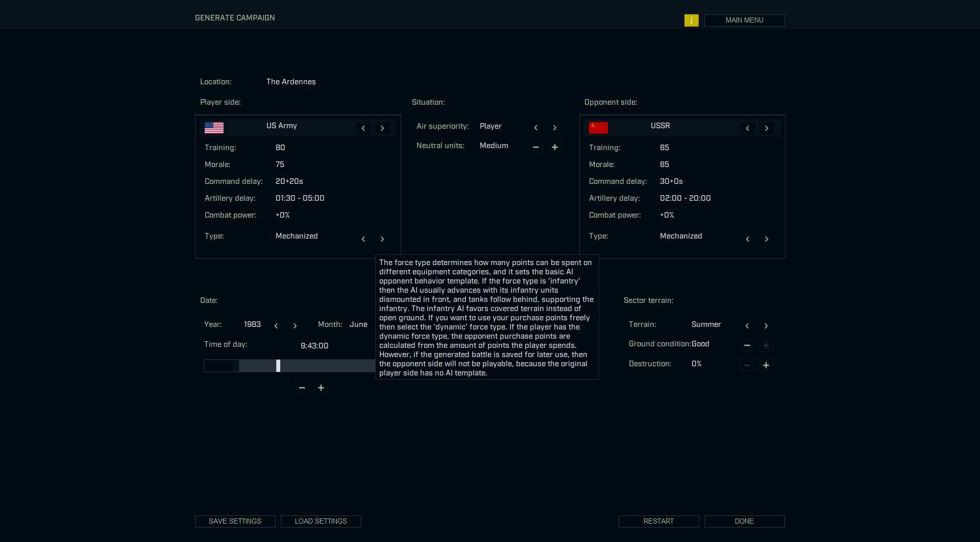Click the US Army flag icon
The height and width of the screenshot is (542, 980).
[x=214, y=128]
